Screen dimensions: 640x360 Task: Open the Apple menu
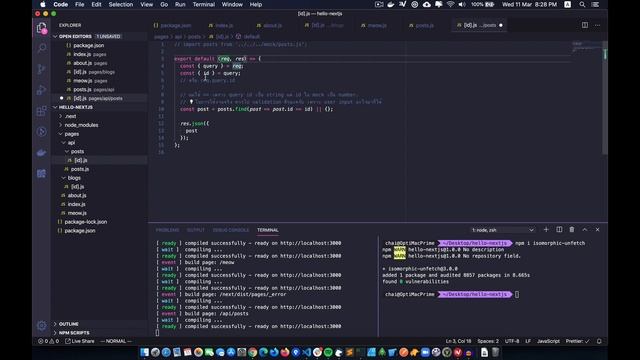coord(42,4)
